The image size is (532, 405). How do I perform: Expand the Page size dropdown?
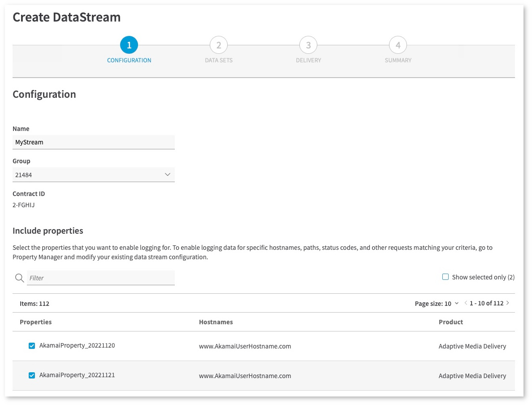click(x=437, y=304)
